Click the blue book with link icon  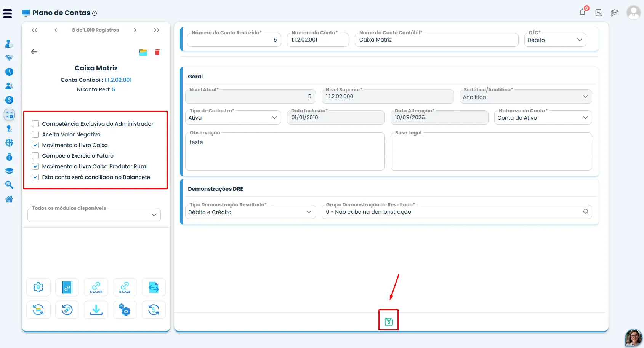pyautogui.click(x=67, y=287)
